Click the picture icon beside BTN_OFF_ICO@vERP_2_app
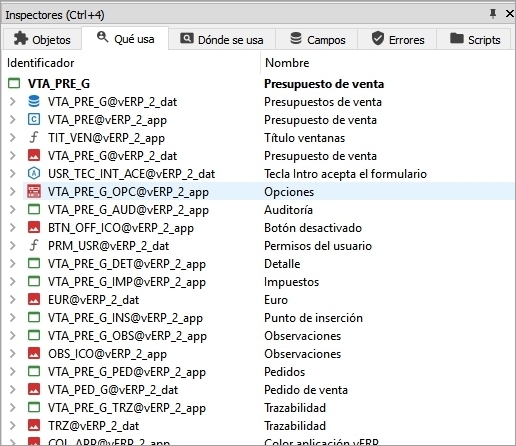This screenshot has width=516, height=446. [34, 227]
